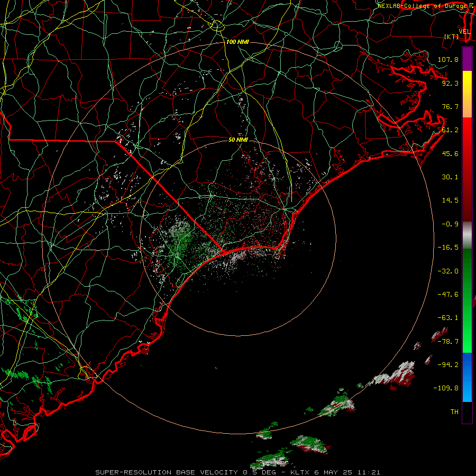Screen dimensions: 476x476
Task: Click the -63.1 legend value
Action: tap(448, 318)
